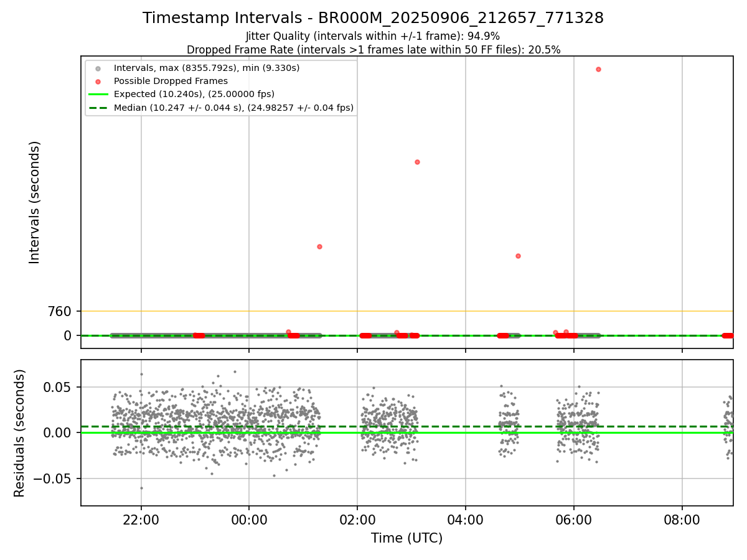Click the '760' y-axis tick label
This screenshot has width=747, height=560.
(61, 311)
